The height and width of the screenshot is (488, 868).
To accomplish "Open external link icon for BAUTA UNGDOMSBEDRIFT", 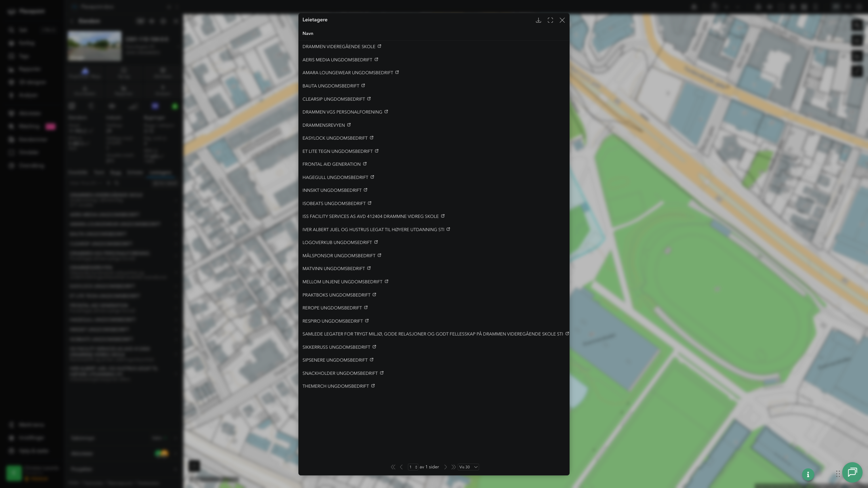I will coord(363,85).
